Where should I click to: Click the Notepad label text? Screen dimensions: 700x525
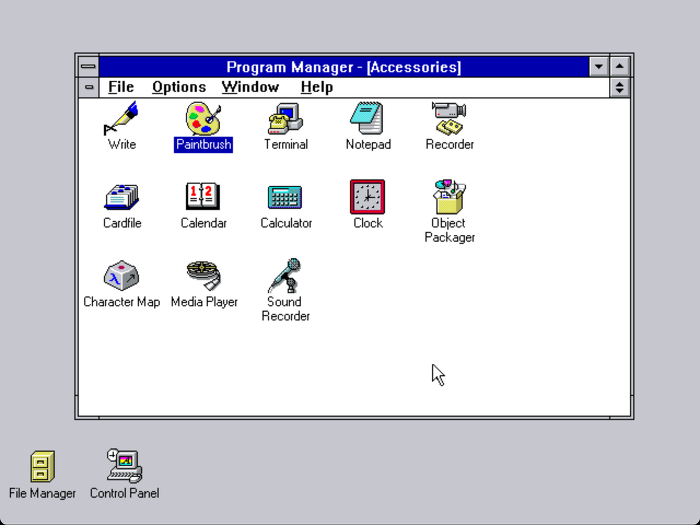point(368,145)
